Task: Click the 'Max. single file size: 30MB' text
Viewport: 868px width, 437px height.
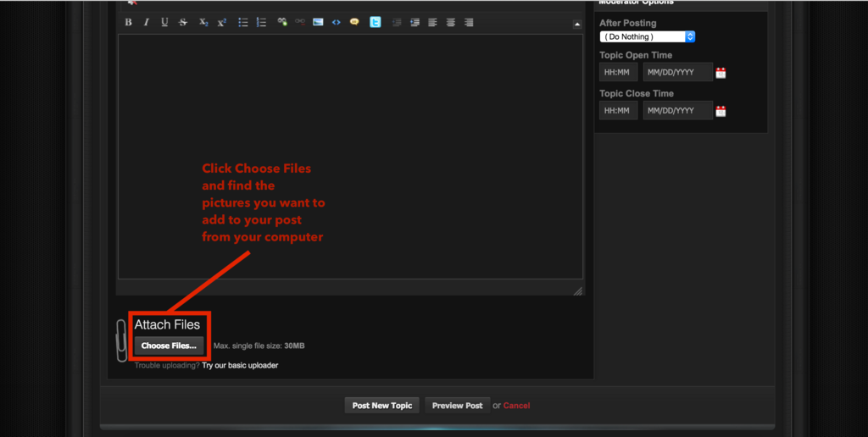Action: 259,346
